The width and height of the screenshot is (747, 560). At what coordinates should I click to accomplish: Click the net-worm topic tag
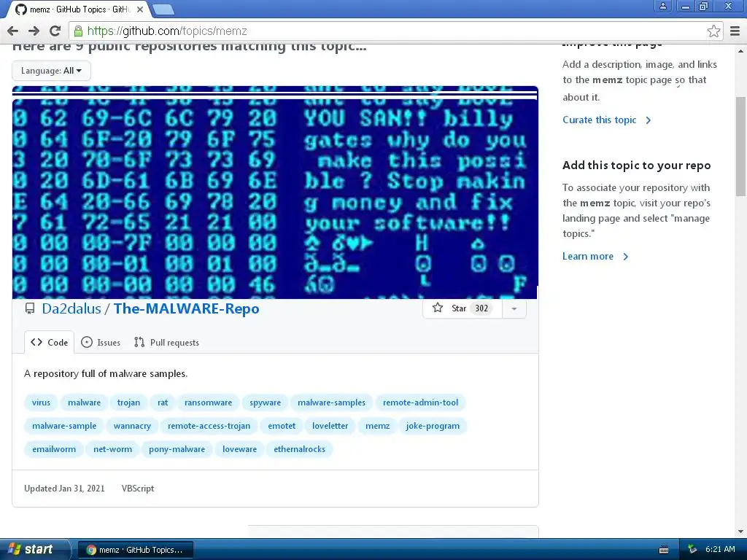click(112, 449)
